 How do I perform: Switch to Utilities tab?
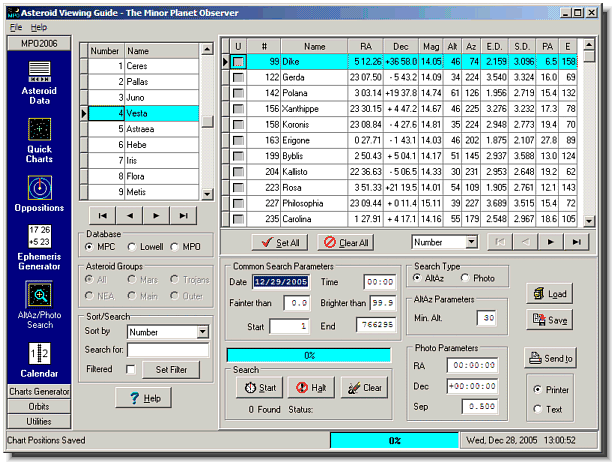tap(39, 422)
